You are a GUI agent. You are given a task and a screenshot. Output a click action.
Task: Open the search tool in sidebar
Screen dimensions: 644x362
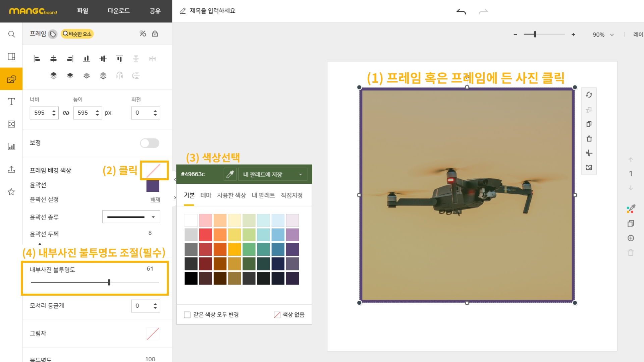click(x=11, y=34)
